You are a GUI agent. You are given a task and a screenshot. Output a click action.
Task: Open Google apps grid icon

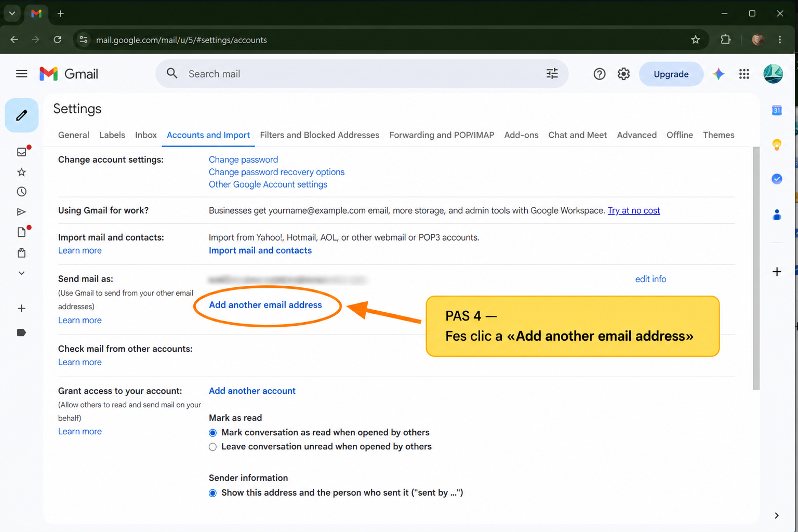[x=744, y=74]
